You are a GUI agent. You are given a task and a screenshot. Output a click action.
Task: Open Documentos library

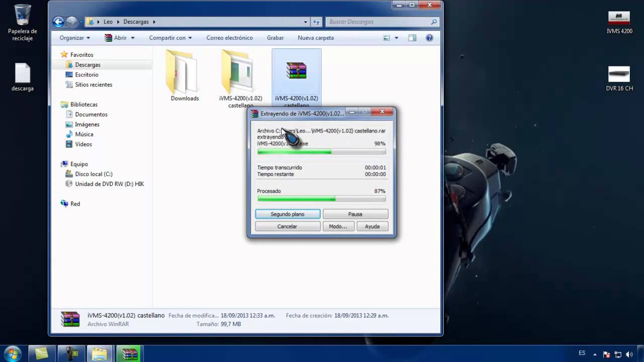tap(91, 114)
